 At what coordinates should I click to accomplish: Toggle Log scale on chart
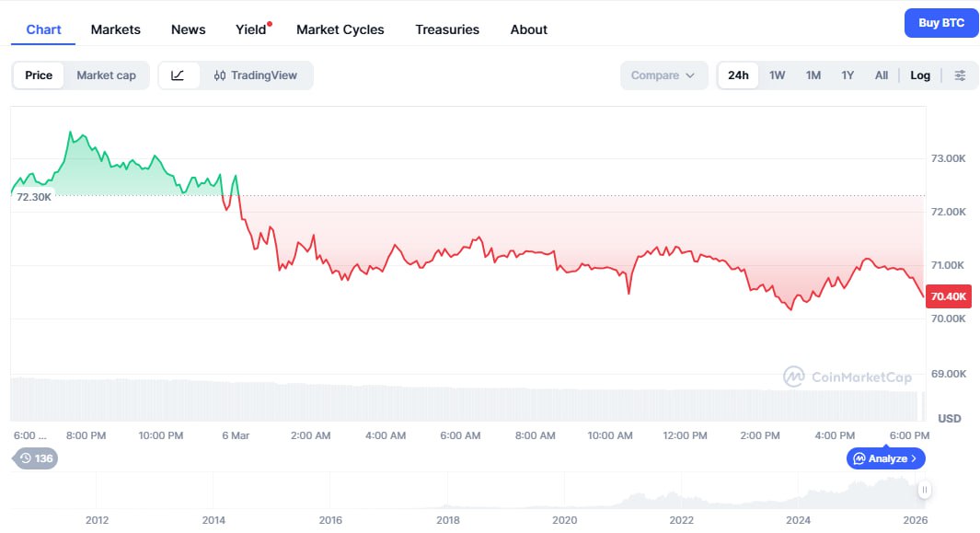click(x=920, y=75)
